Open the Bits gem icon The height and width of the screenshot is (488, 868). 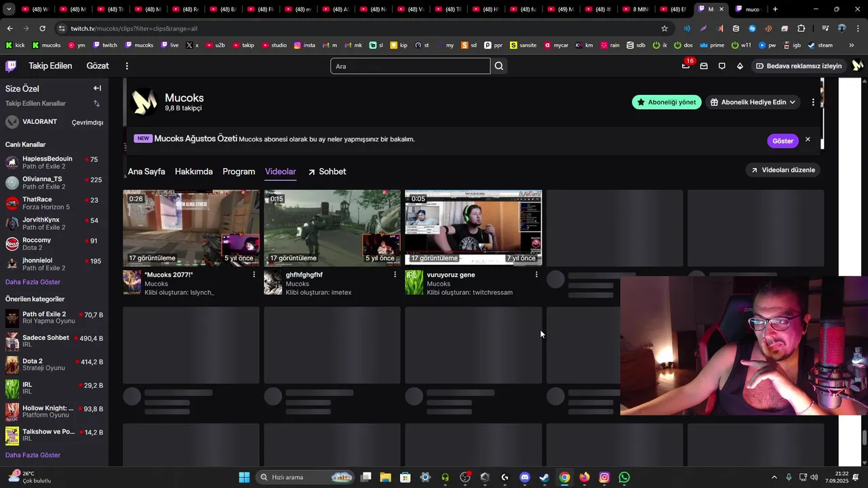740,66
